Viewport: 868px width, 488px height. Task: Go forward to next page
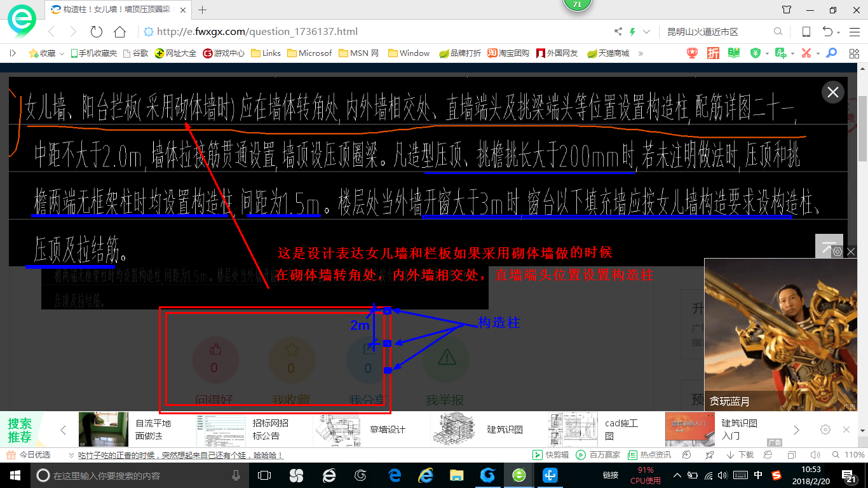click(73, 32)
